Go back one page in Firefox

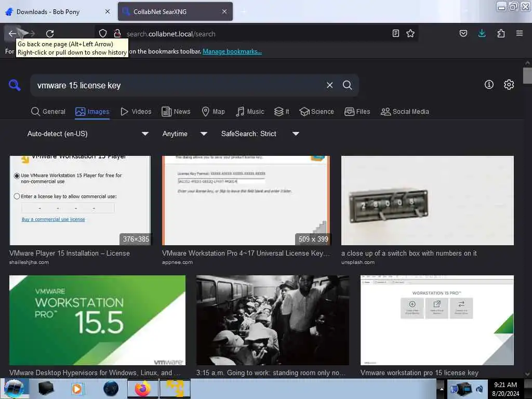pos(12,33)
